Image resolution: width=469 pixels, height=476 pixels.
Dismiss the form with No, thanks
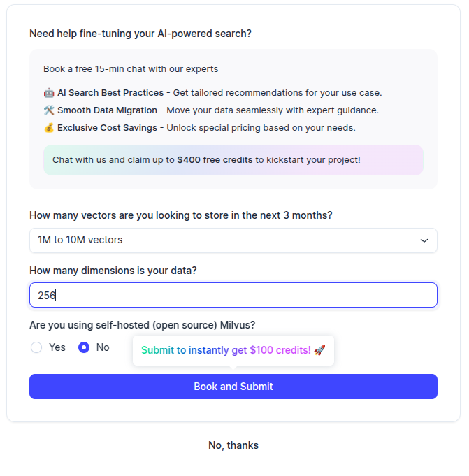[x=233, y=445]
